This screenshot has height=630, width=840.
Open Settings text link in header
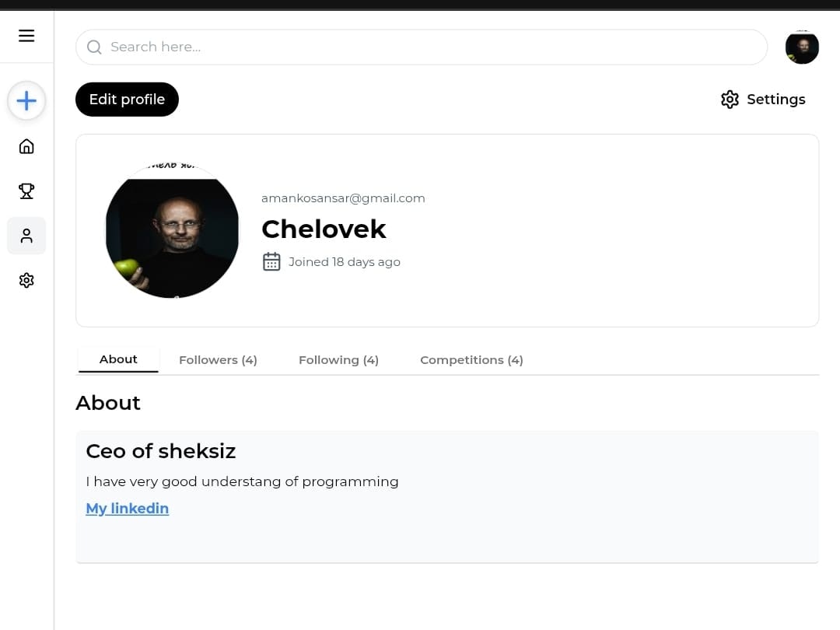point(775,99)
